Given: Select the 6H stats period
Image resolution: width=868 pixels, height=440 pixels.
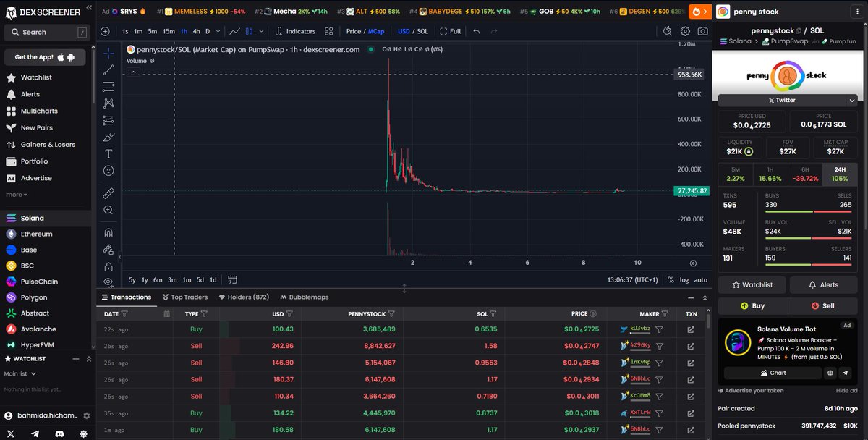Looking at the screenshot, I should [805, 174].
